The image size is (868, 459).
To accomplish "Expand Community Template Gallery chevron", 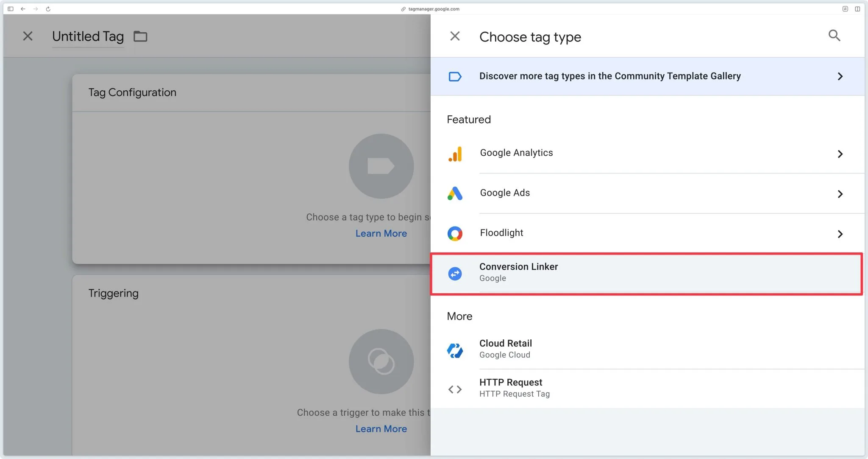I will [840, 76].
